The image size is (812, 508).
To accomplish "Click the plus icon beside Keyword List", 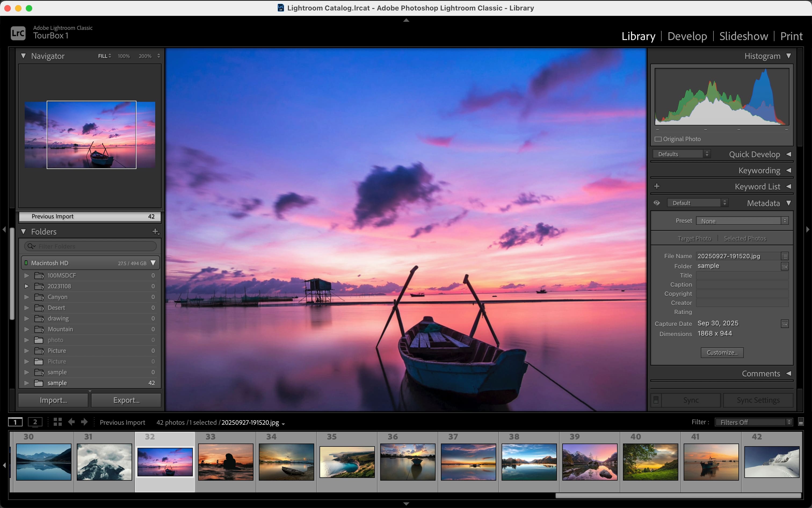I will (x=657, y=186).
